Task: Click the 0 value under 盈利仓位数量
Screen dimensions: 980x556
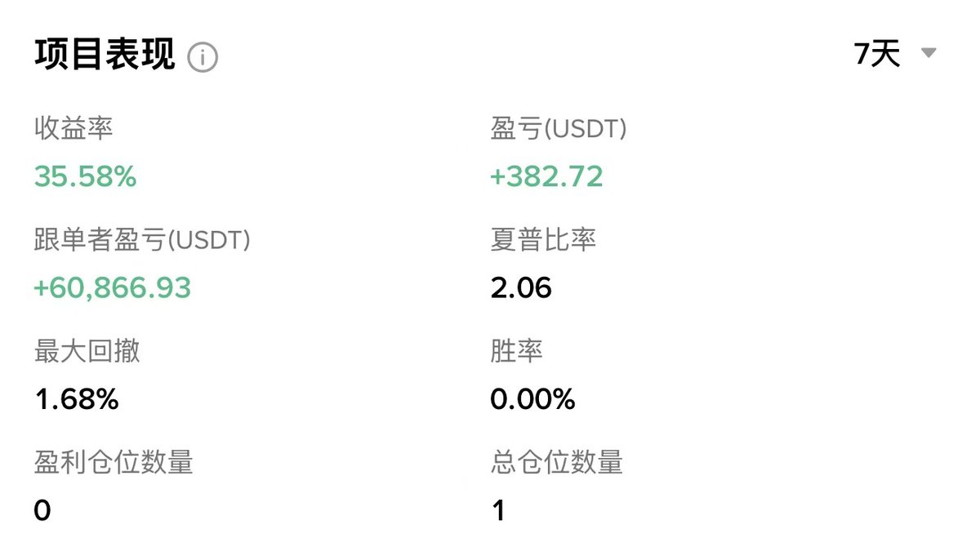Action: (42, 511)
